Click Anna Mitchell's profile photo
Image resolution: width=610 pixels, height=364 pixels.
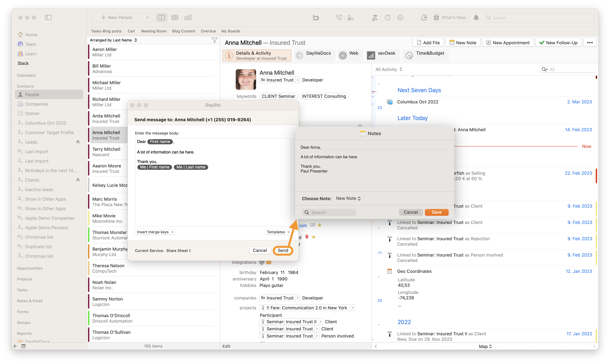tap(246, 79)
